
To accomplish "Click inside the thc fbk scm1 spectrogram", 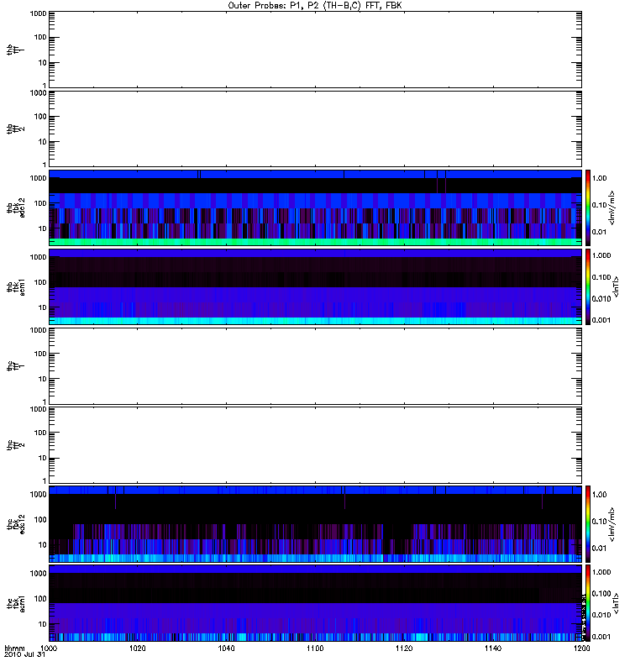I will coord(315,603).
